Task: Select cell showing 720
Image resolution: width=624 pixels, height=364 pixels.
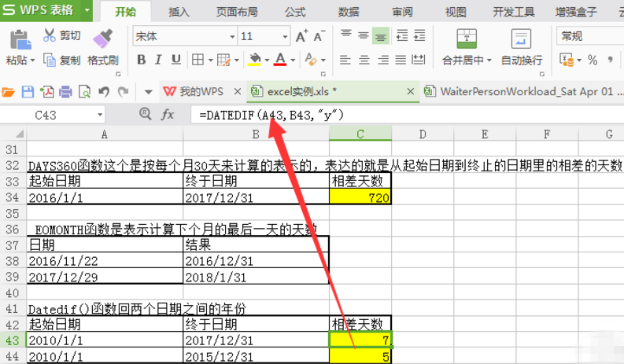Action: click(360, 197)
